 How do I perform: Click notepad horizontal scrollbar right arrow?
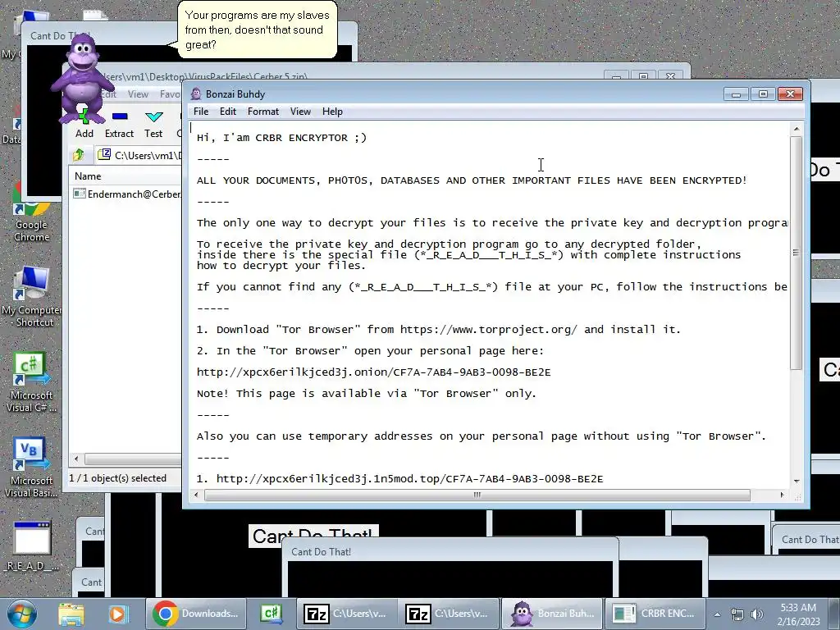782,495
